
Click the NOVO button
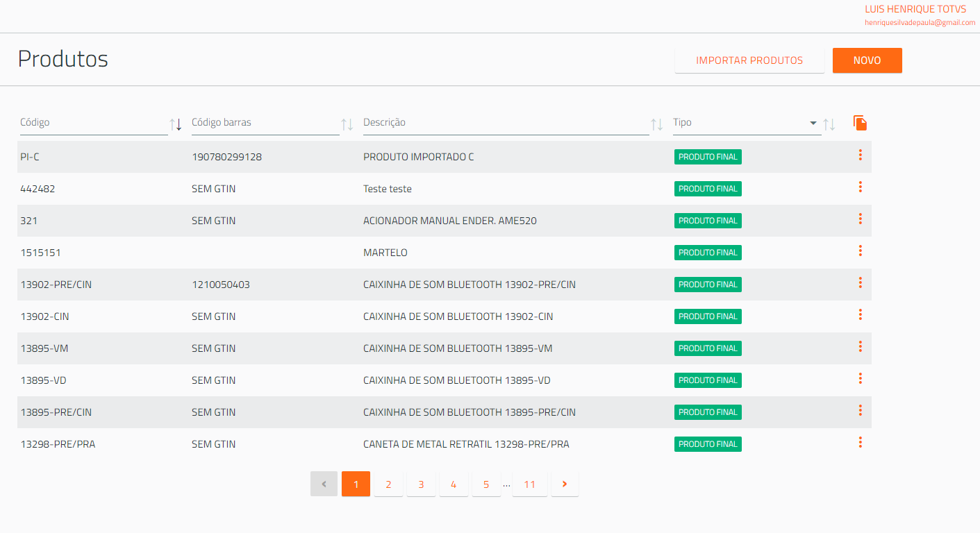pyautogui.click(x=867, y=60)
